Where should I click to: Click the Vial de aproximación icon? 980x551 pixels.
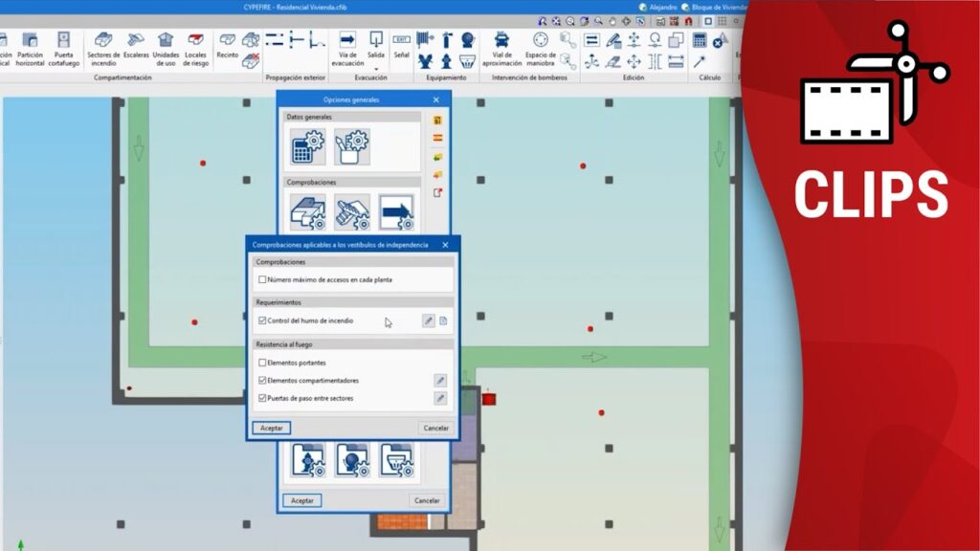[x=501, y=48]
